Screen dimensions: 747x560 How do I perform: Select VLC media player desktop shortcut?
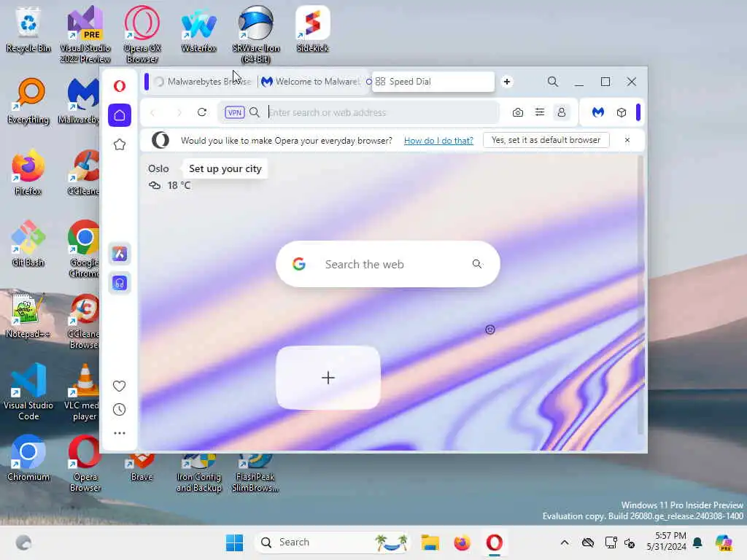click(x=83, y=392)
